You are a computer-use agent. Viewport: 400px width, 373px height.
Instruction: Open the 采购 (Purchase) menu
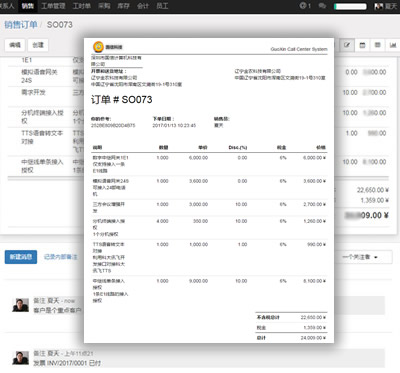[x=104, y=6]
